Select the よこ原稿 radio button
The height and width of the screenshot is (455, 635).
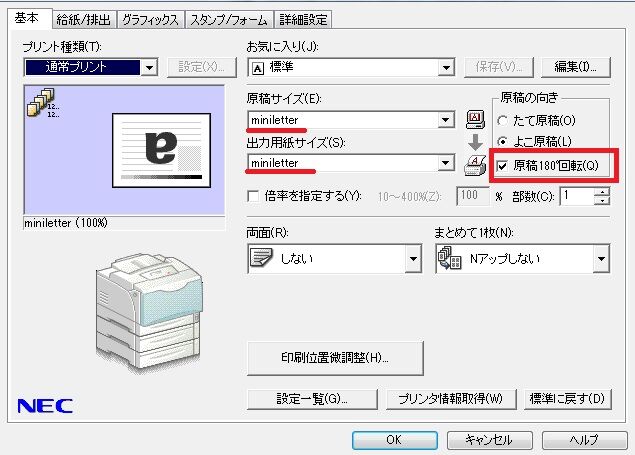click(x=502, y=141)
